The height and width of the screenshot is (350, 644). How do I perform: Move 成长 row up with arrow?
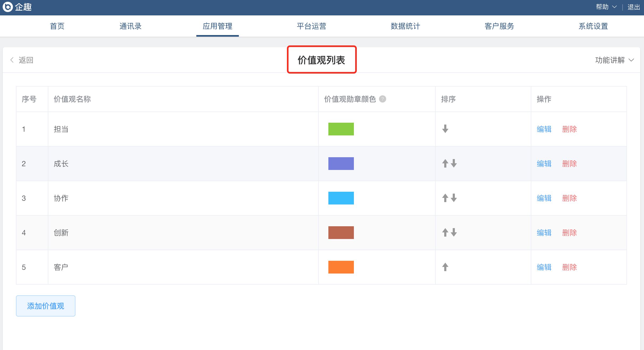click(445, 163)
